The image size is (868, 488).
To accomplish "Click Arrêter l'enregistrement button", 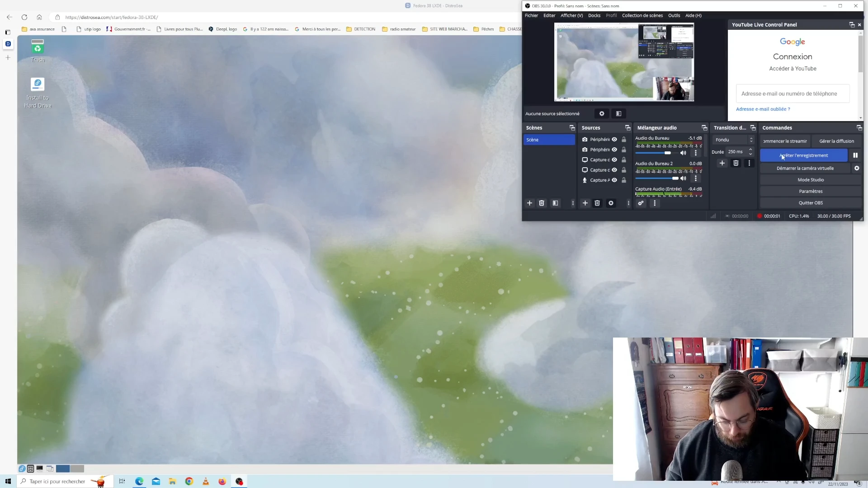I will (803, 155).
